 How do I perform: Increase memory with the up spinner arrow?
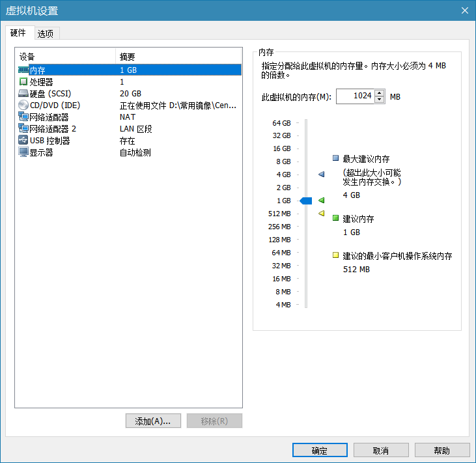click(x=380, y=93)
